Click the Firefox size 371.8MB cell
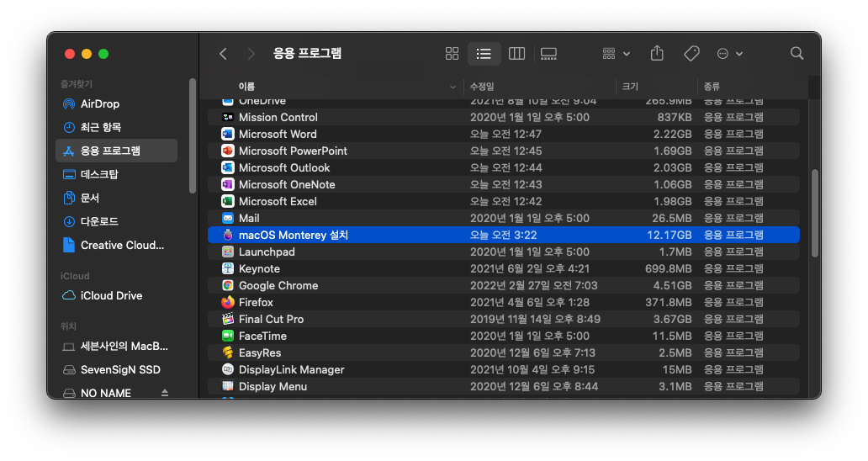 [x=668, y=303]
